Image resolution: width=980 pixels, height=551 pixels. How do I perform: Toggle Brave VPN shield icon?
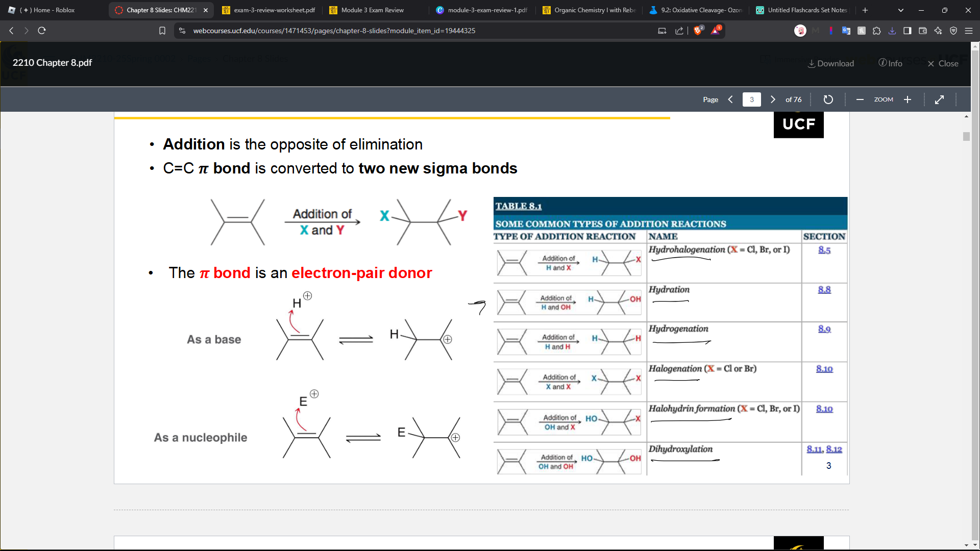click(x=953, y=31)
